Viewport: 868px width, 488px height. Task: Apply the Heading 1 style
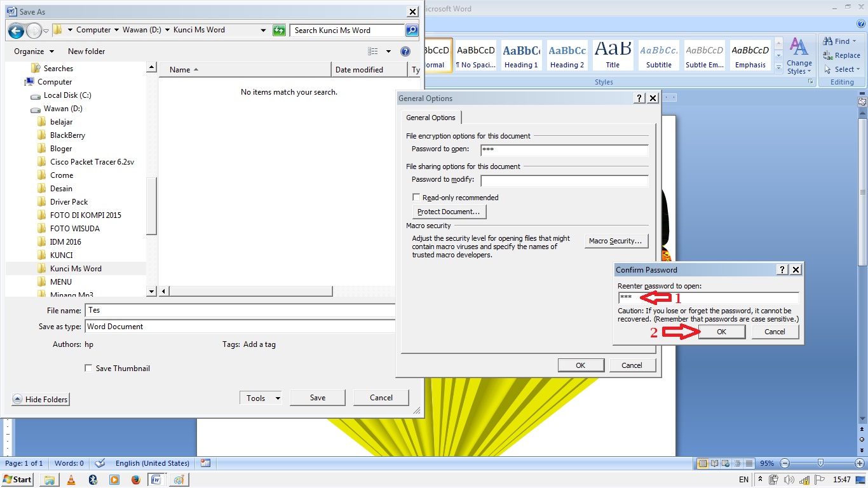(x=521, y=55)
